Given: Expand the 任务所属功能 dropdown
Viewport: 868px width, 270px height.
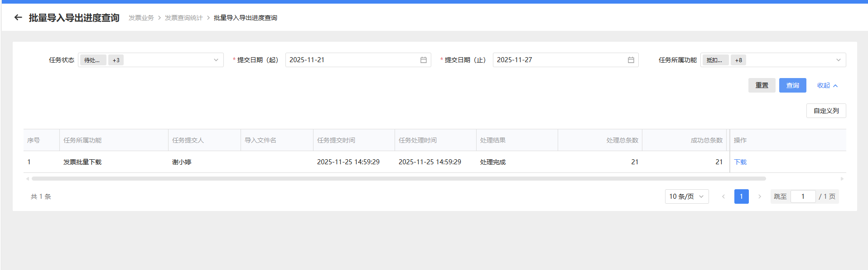Looking at the screenshot, I should click(838, 60).
